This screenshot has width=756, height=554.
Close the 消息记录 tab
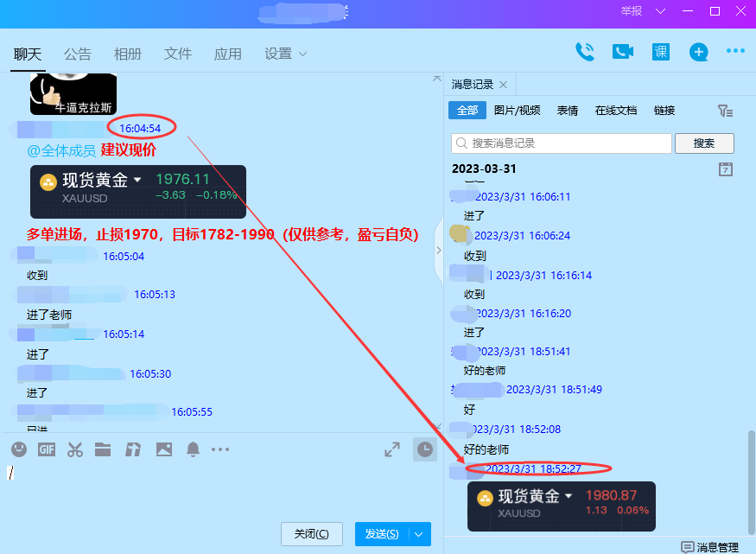click(x=504, y=85)
